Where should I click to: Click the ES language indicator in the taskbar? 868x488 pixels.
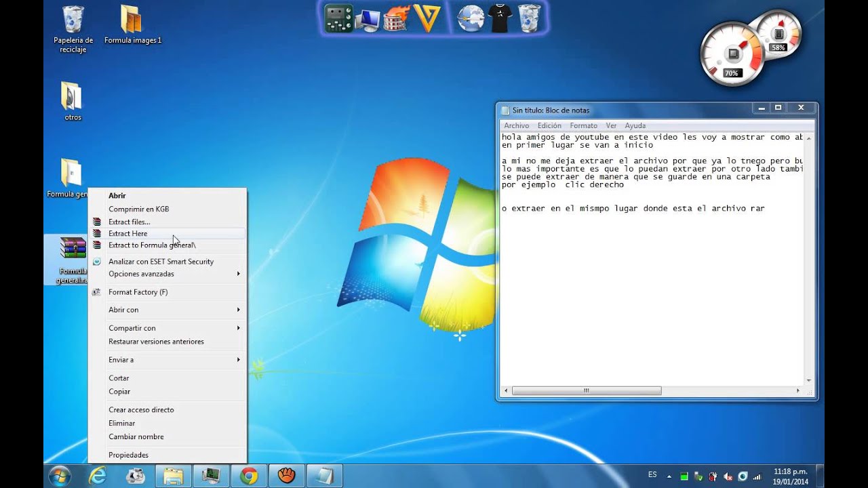tap(652, 475)
